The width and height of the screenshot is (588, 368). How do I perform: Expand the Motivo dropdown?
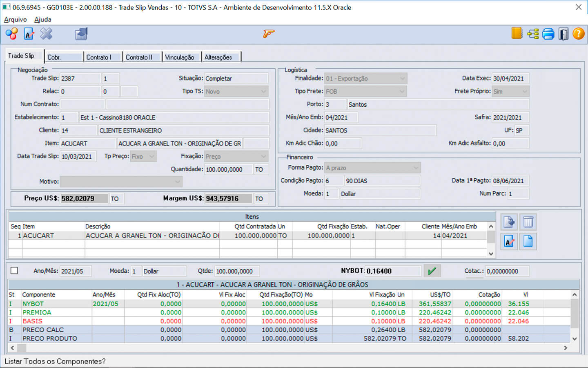[x=178, y=182]
